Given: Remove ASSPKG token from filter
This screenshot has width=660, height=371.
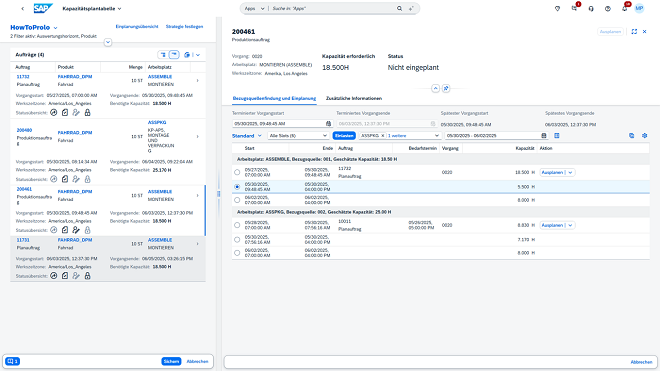Looking at the screenshot, I should pos(383,136).
